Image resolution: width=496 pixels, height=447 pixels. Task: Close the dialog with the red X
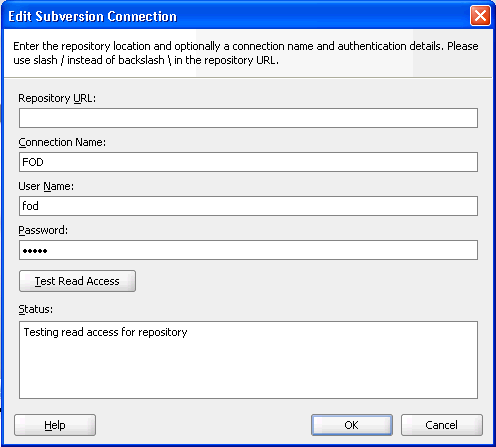pyautogui.click(x=480, y=16)
